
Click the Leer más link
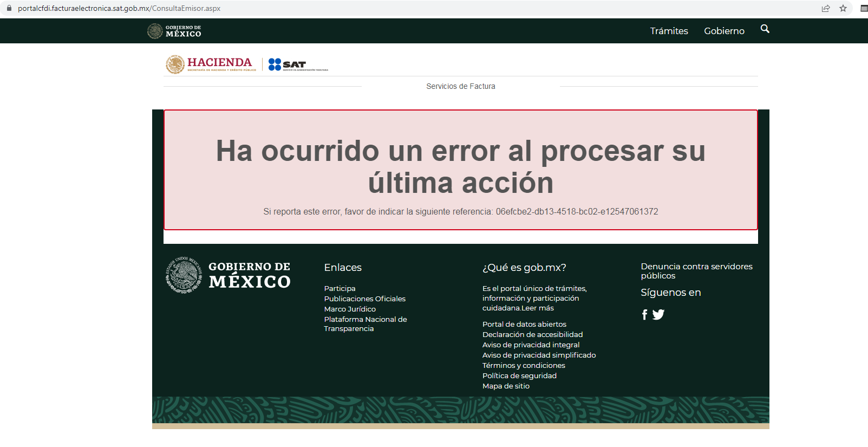[538, 308]
